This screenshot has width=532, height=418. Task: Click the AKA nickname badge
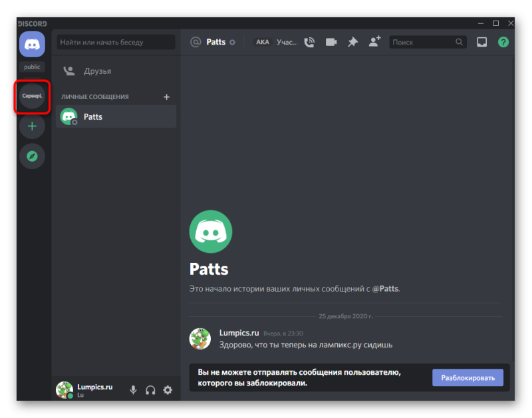(263, 42)
